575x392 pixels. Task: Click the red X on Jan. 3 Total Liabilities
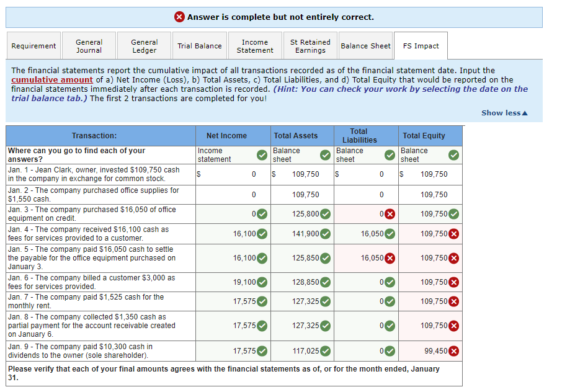click(x=389, y=214)
